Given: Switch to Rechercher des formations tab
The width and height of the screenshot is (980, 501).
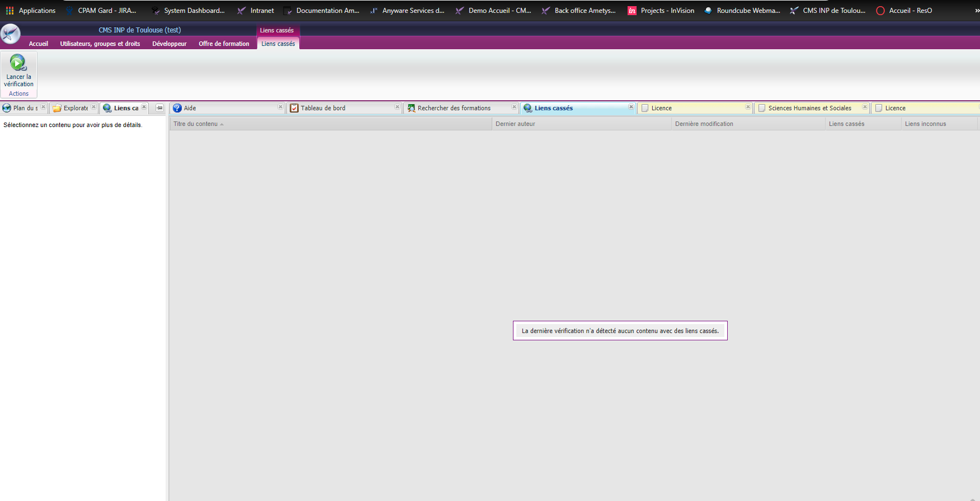Looking at the screenshot, I should (454, 108).
